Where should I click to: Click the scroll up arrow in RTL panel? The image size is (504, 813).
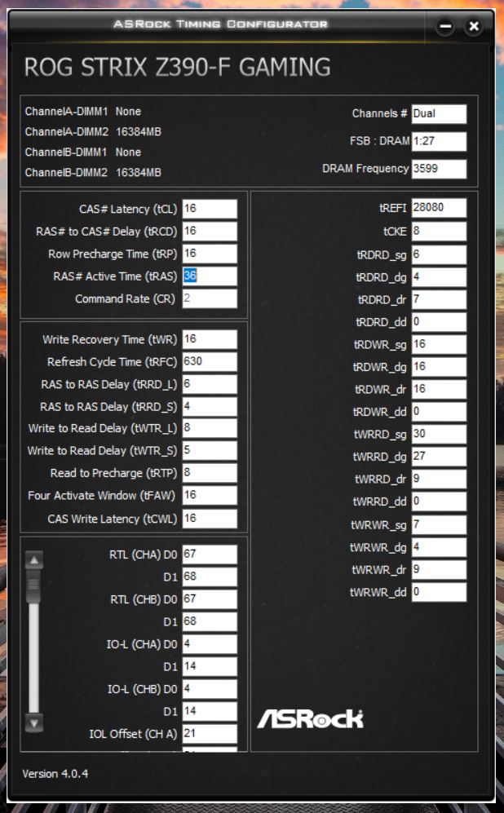(x=34, y=560)
